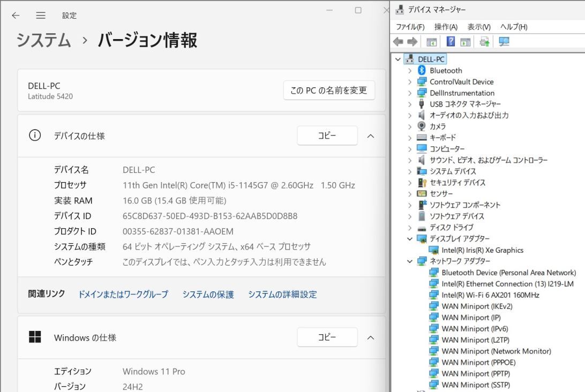Image resolution: width=585 pixels, height=392 pixels.
Task: Click この PC の名前を変更 button
Action: pos(329,91)
